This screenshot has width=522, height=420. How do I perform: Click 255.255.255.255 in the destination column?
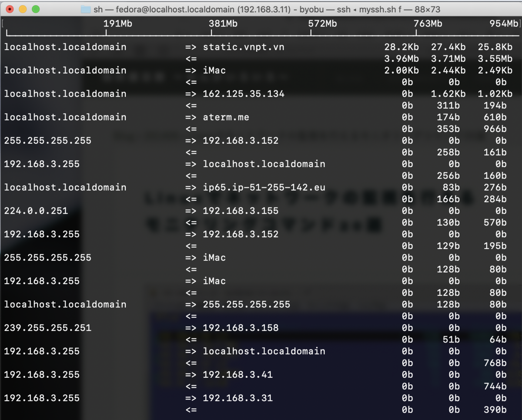pos(247,304)
